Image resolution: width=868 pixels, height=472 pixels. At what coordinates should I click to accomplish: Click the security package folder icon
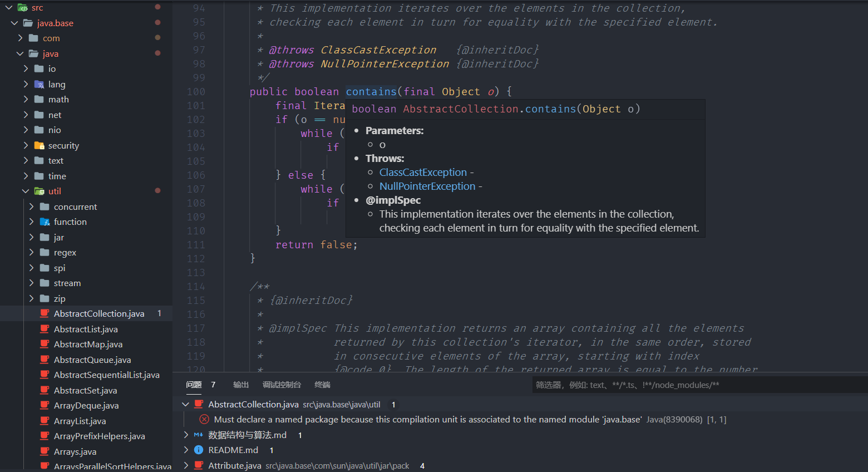(40, 145)
